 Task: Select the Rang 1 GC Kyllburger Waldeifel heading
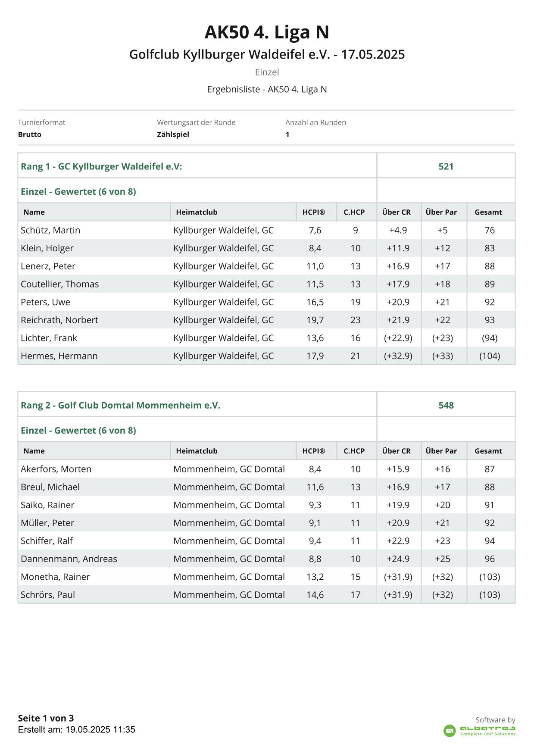click(x=101, y=166)
